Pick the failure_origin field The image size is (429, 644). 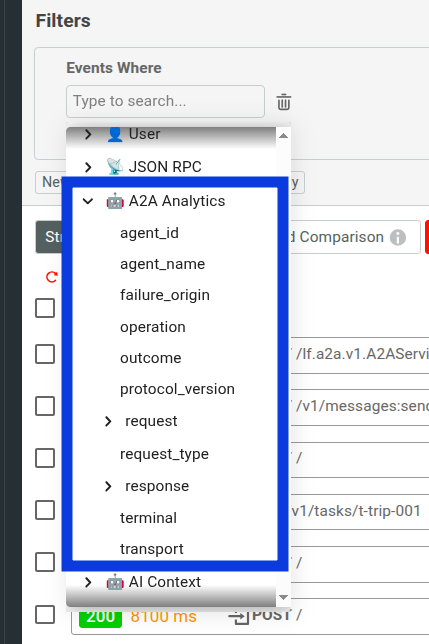point(165,295)
